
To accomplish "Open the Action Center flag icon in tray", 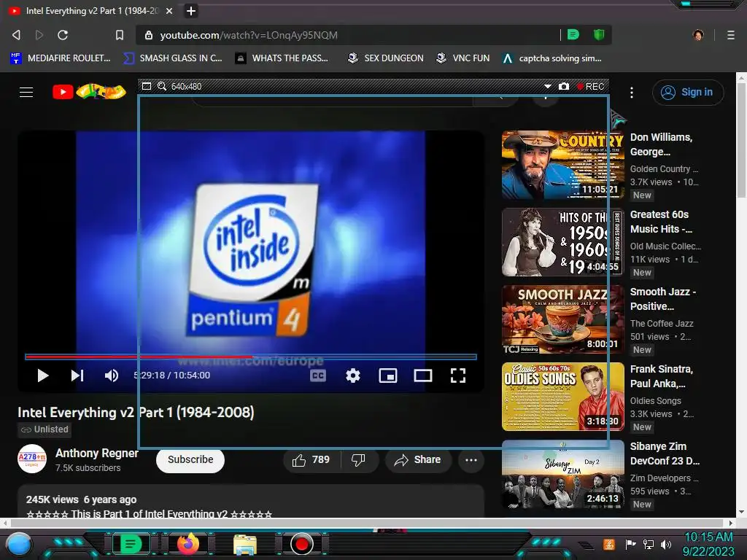I will click(630, 544).
